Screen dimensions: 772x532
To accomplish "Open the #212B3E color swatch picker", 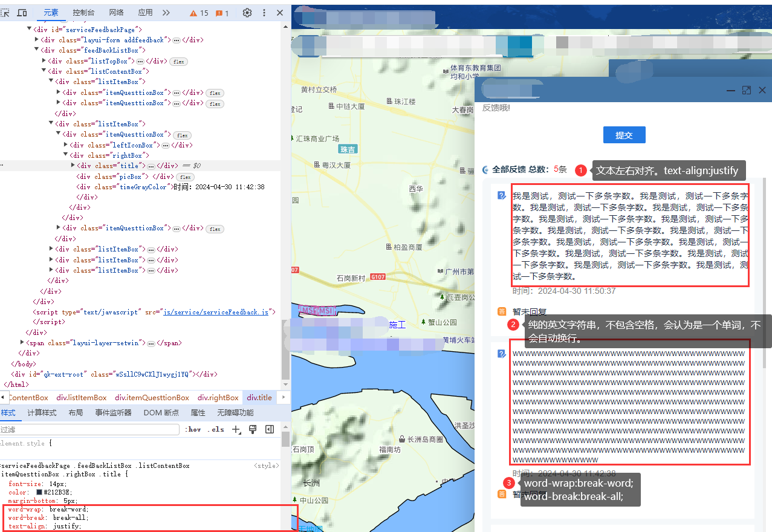I will coord(39,492).
